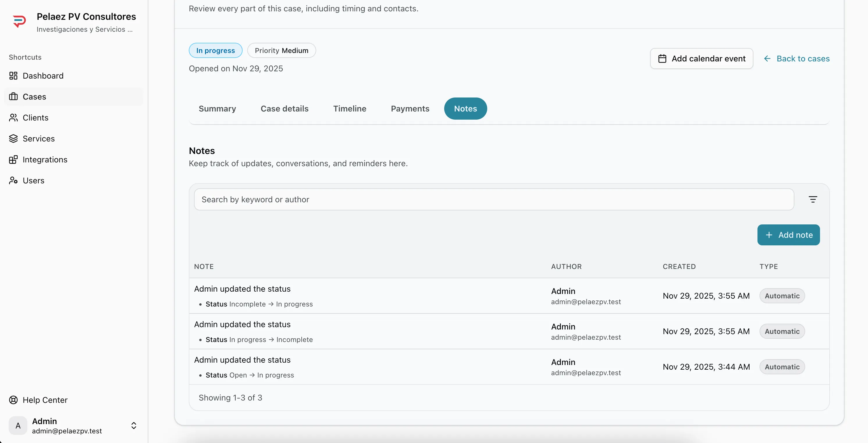Click the Cases briefcase icon
The height and width of the screenshot is (443, 868).
pos(13,97)
